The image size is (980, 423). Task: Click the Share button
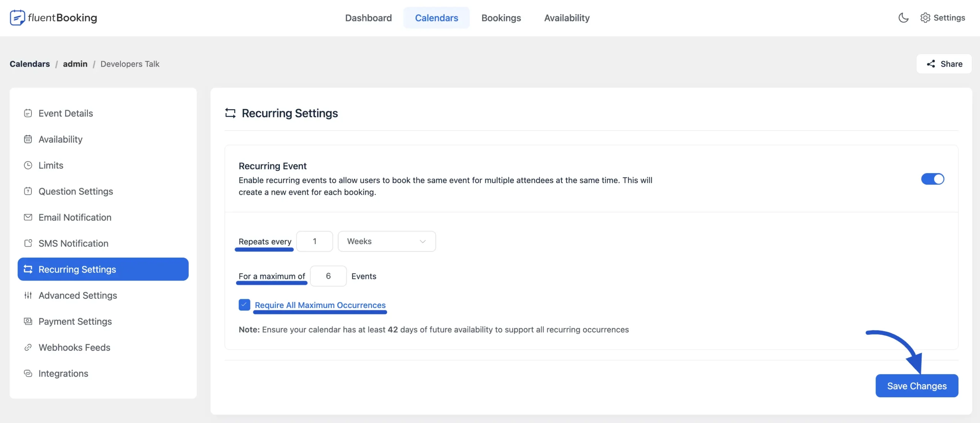pyautogui.click(x=944, y=64)
